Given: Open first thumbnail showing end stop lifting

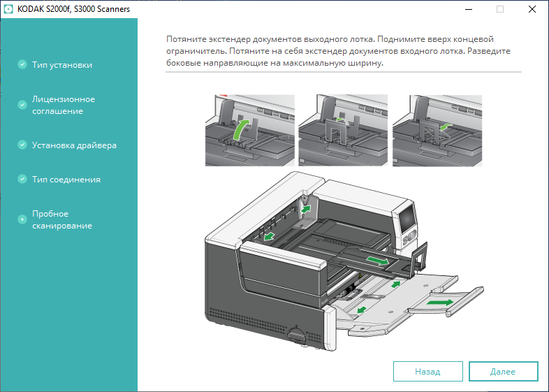Looking at the screenshot, I should click(250, 130).
